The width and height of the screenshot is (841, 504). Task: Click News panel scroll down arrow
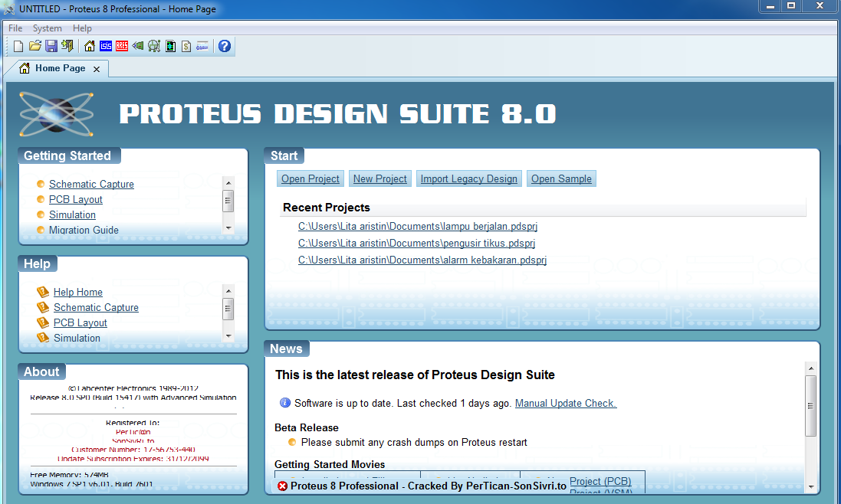point(811,487)
